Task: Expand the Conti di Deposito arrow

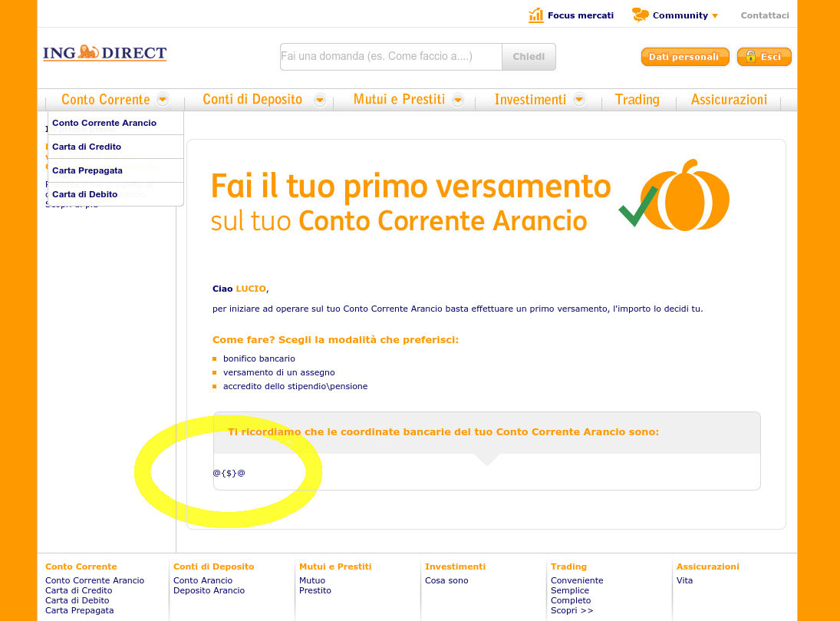Action: coord(320,101)
